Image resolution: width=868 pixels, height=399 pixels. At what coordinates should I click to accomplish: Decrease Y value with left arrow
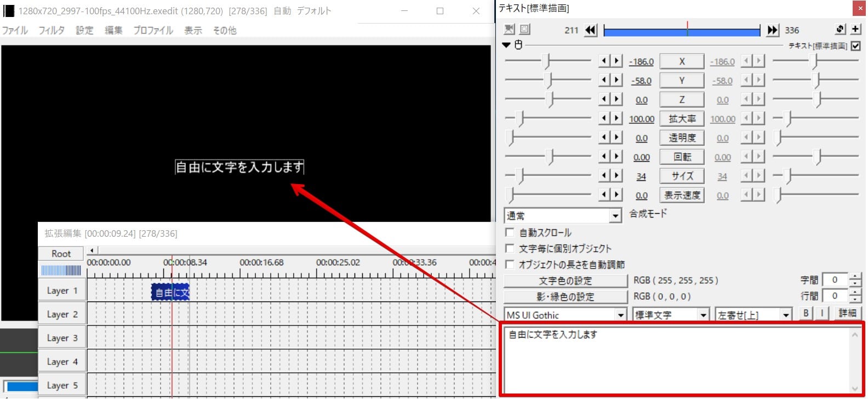pyautogui.click(x=604, y=80)
